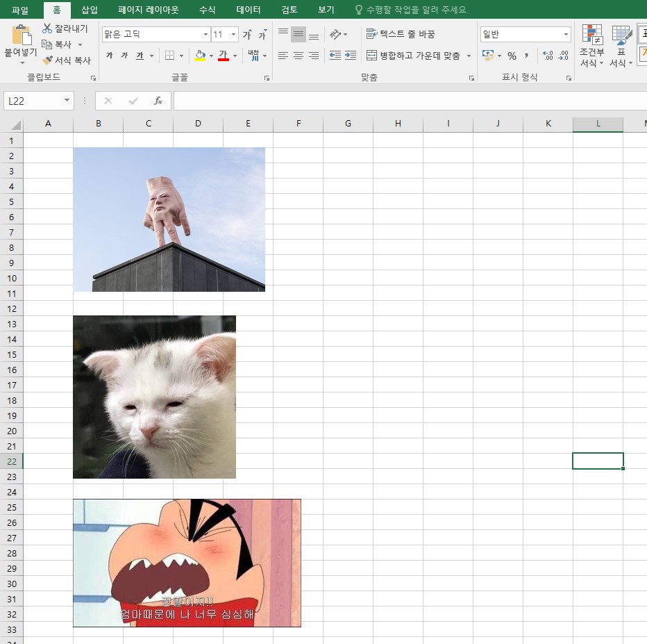Open the Name Box dropdown arrow
Screen dimensions: 647x644
pyautogui.click(x=67, y=100)
